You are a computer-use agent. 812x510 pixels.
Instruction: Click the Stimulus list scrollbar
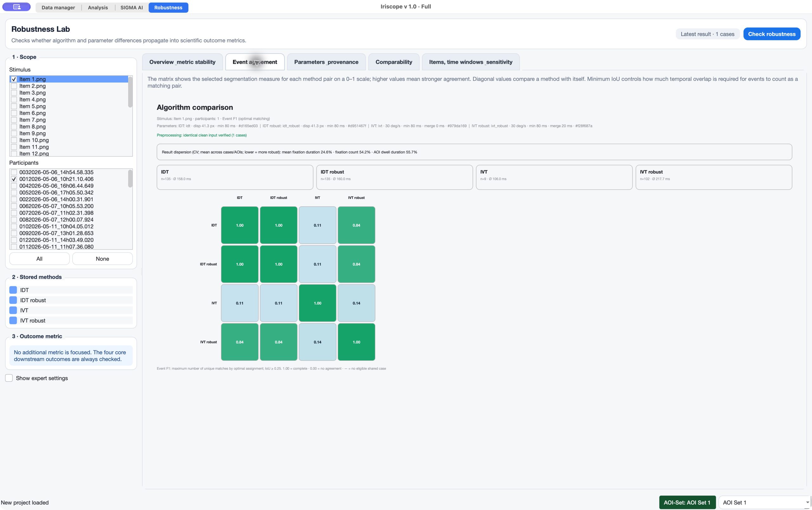click(130, 92)
